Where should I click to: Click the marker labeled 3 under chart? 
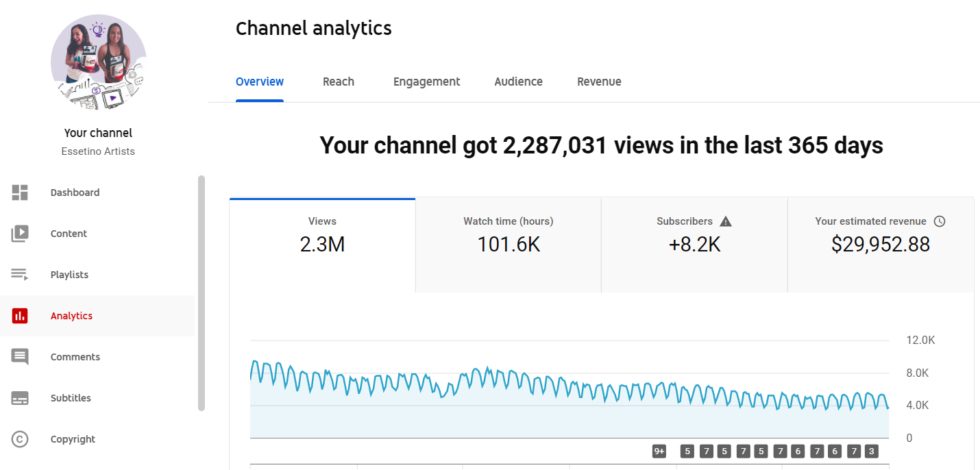[x=871, y=451]
